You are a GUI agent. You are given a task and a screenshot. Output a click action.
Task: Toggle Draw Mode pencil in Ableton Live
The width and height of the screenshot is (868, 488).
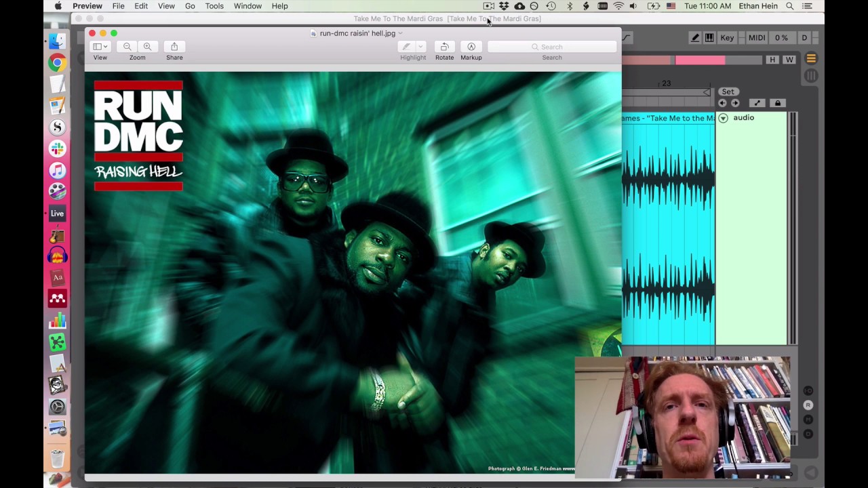click(x=695, y=38)
